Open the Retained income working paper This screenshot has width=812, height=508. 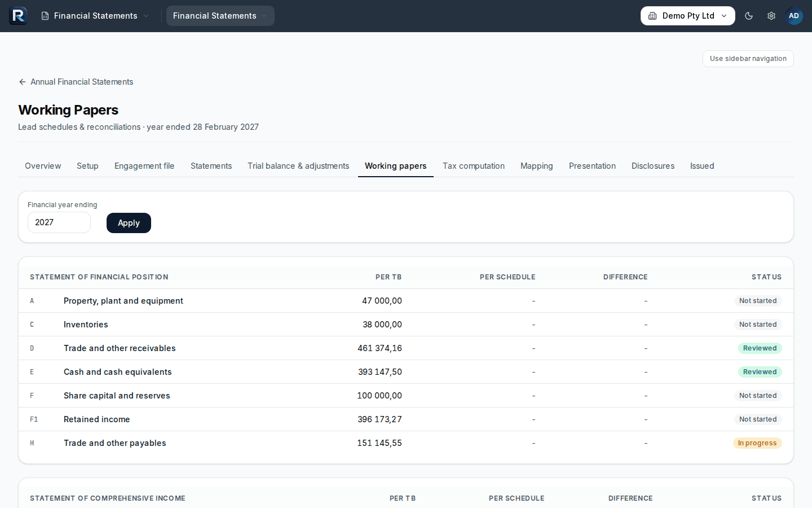point(96,419)
